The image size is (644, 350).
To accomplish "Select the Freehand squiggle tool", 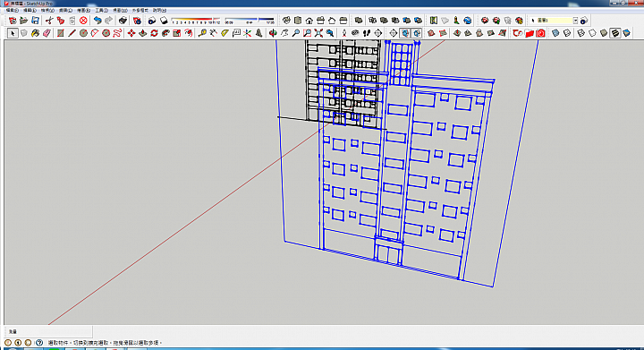I will pos(117,33).
